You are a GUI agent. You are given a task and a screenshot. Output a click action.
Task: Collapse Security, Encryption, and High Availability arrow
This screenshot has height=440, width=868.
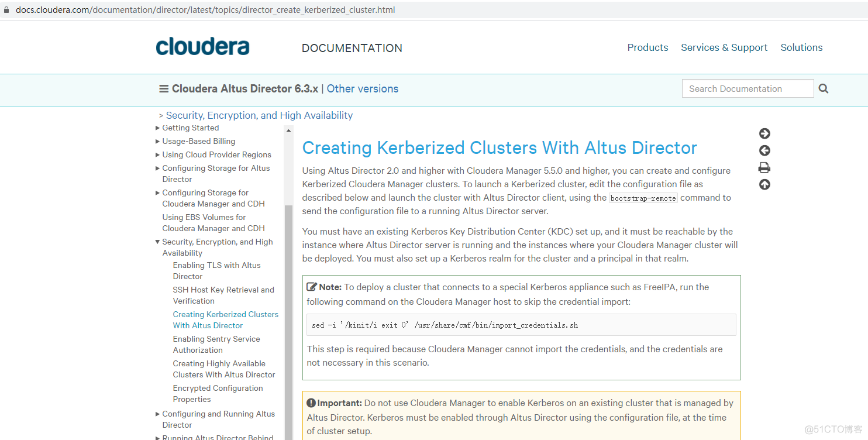(x=157, y=242)
